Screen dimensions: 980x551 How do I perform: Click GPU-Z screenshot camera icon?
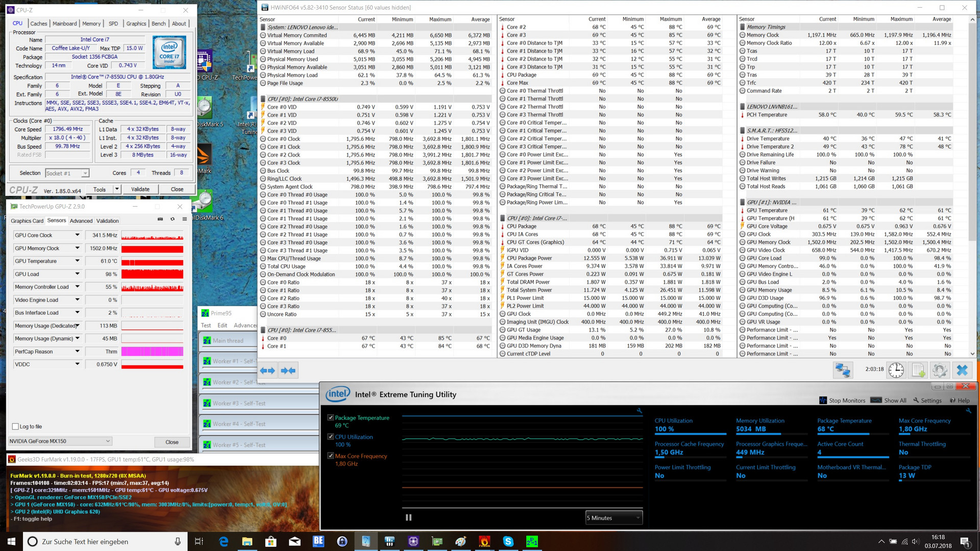coord(160,219)
